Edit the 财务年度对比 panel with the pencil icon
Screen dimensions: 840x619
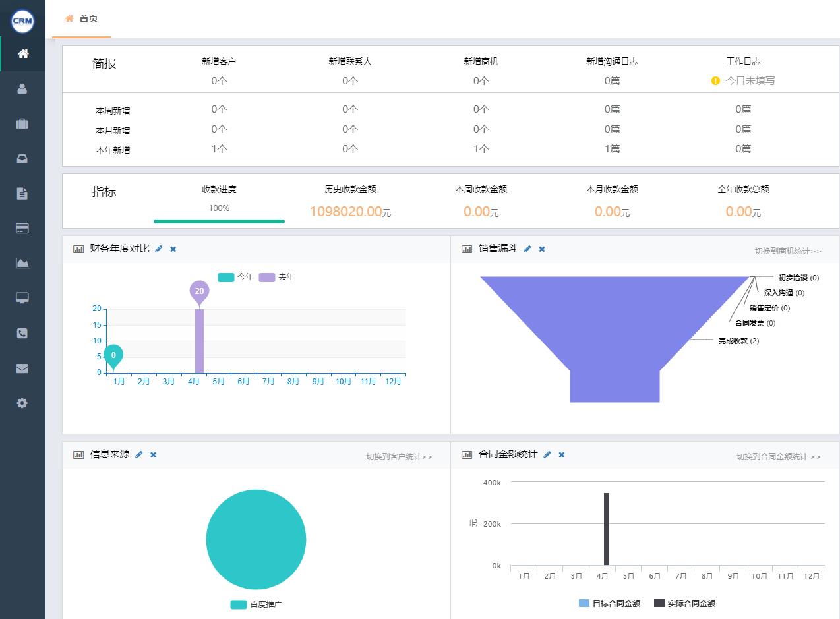(159, 249)
